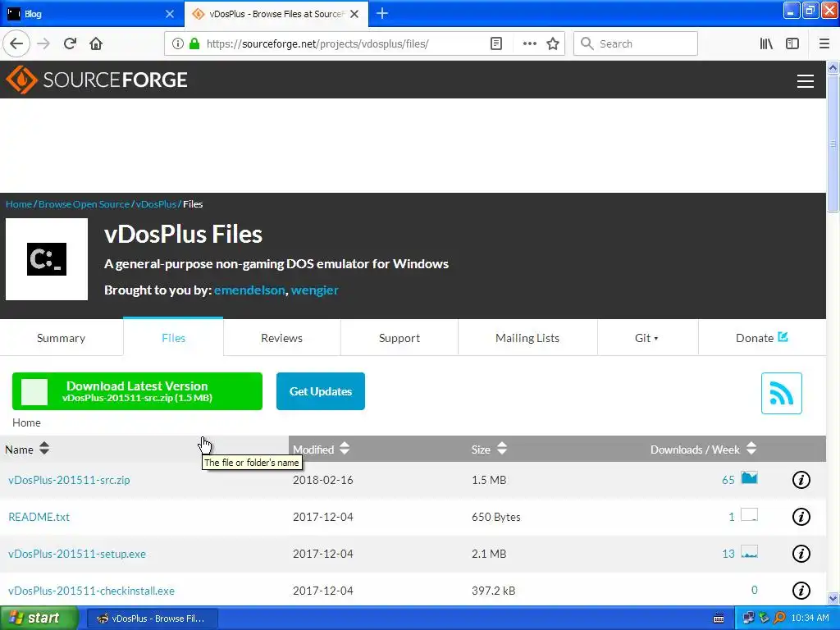
Task: Click download chart icon for setup.exe row
Action: [749, 552]
